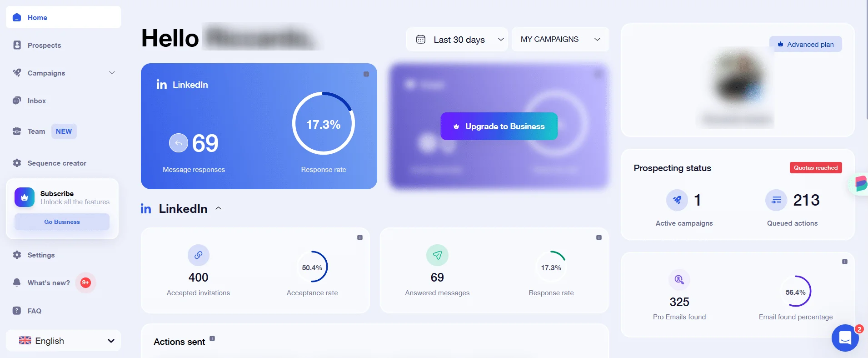This screenshot has width=868, height=358.
Task: Click the answered messages paper plane icon
Action: tap(437, 255)
